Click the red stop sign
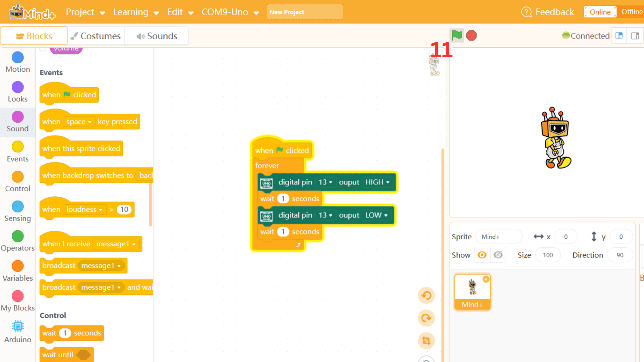 471,35
